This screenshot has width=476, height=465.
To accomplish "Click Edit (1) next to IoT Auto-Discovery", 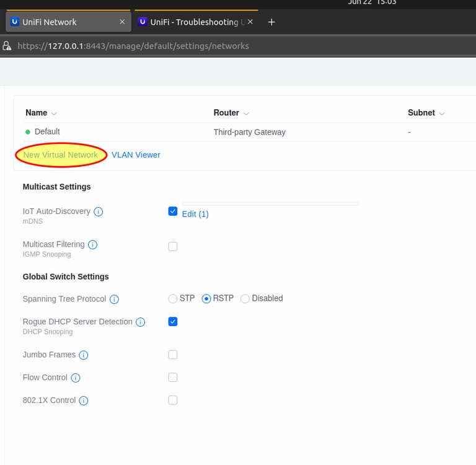I will [195, 214].
